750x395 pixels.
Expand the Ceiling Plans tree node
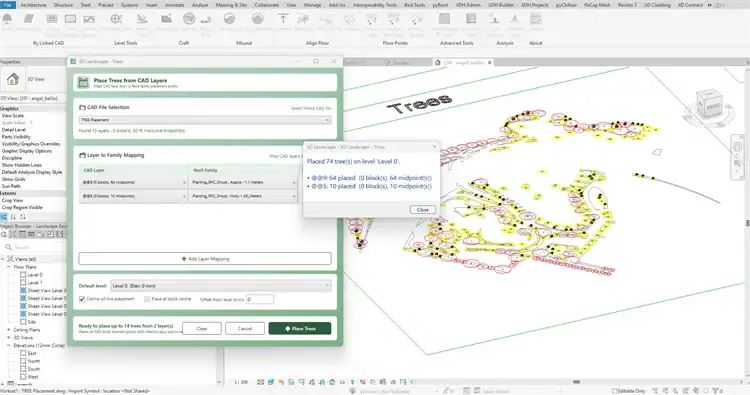pos(9,330)
